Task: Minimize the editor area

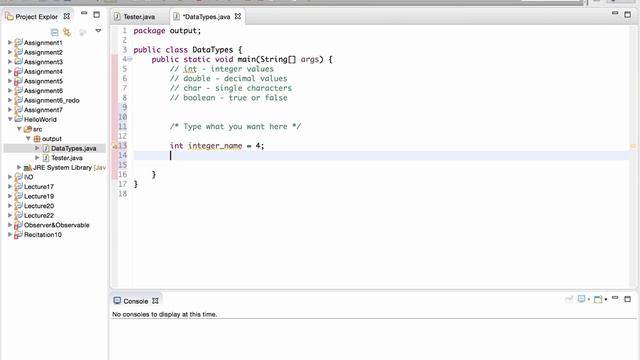Action: click(x=615, y=13)
